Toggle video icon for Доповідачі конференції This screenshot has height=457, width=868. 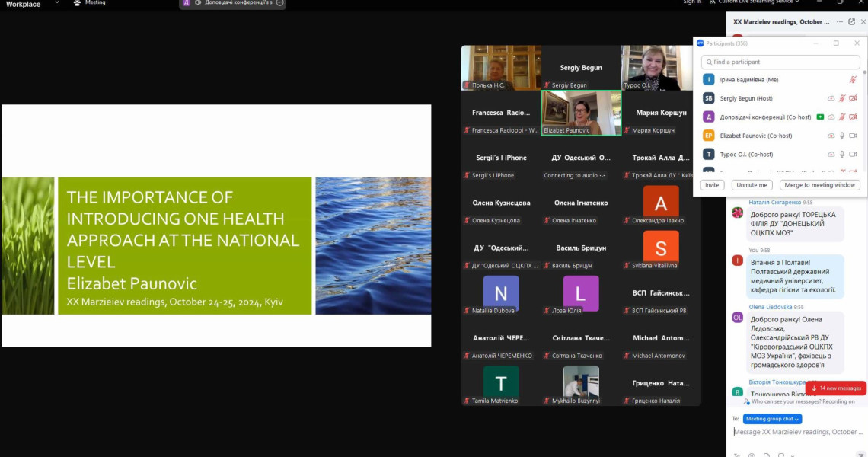pos(853,117)
